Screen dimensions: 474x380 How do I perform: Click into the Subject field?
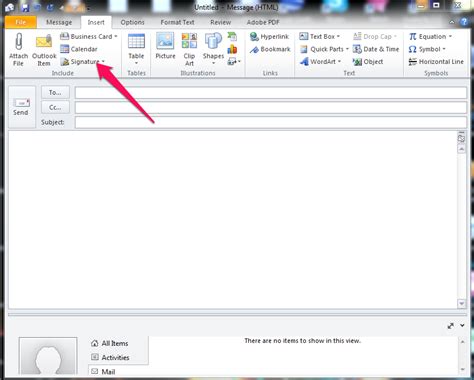tap(271, 122)
